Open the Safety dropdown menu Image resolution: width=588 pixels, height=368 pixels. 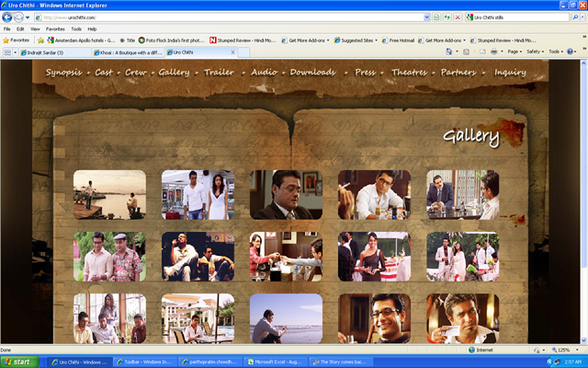[535, 52]
